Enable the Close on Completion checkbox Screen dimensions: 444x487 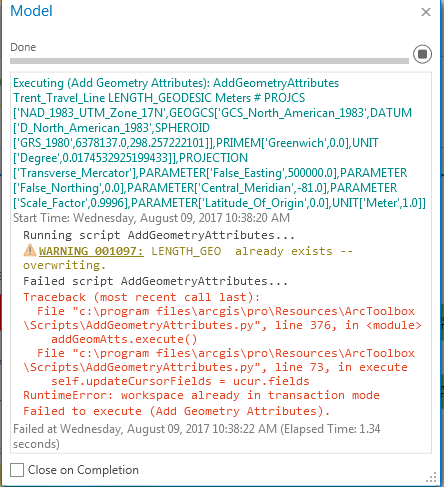point(17,470)
